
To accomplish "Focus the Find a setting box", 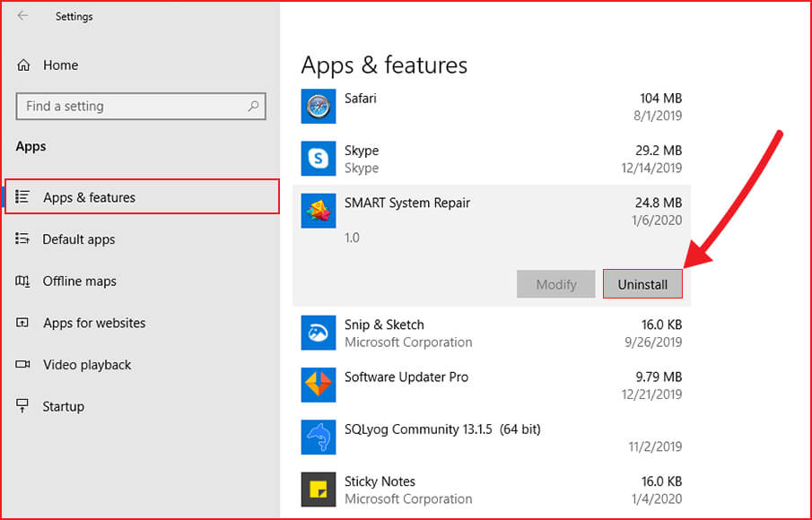I will pyautogui.click(x=141, y=106).
